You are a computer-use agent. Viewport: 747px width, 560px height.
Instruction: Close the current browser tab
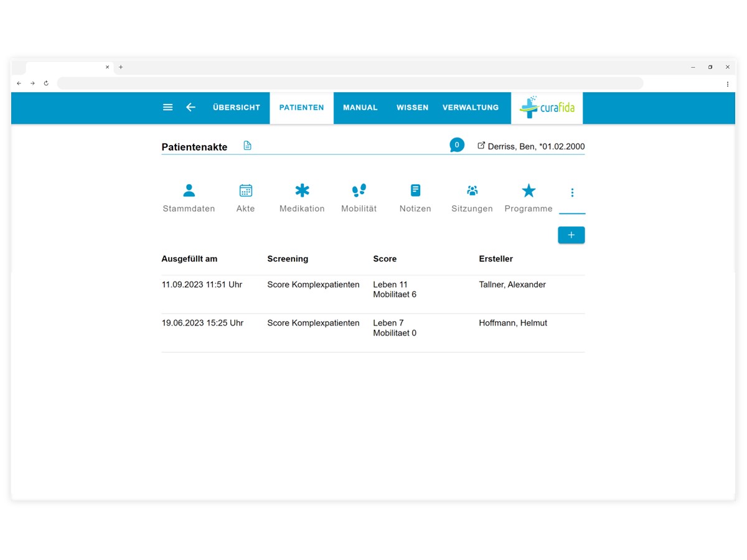click(x=107, y=67)
